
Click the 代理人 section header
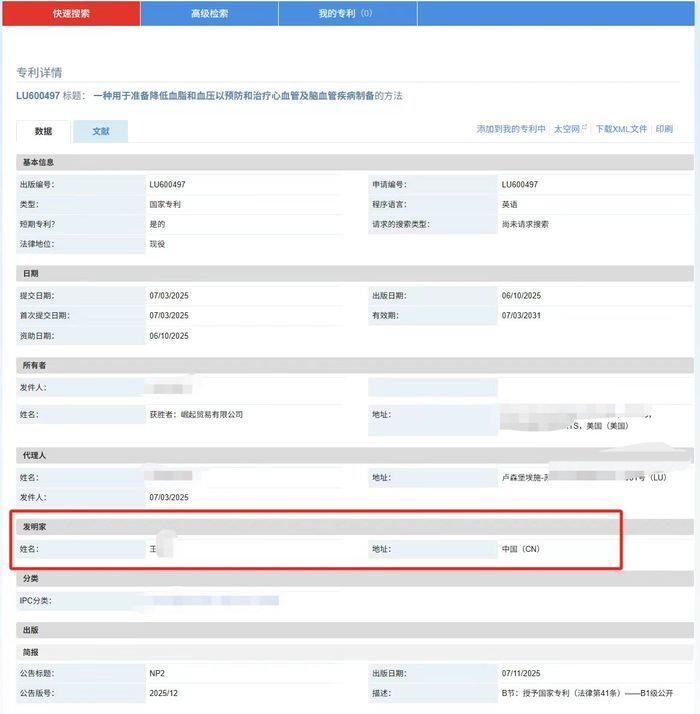click(35, 455)
